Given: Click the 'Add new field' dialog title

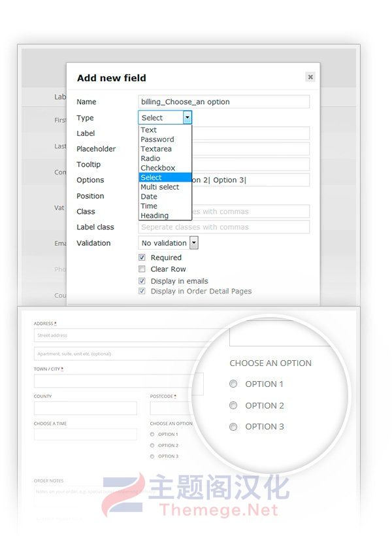Looking at the screenshot, I should coord(112,78).
